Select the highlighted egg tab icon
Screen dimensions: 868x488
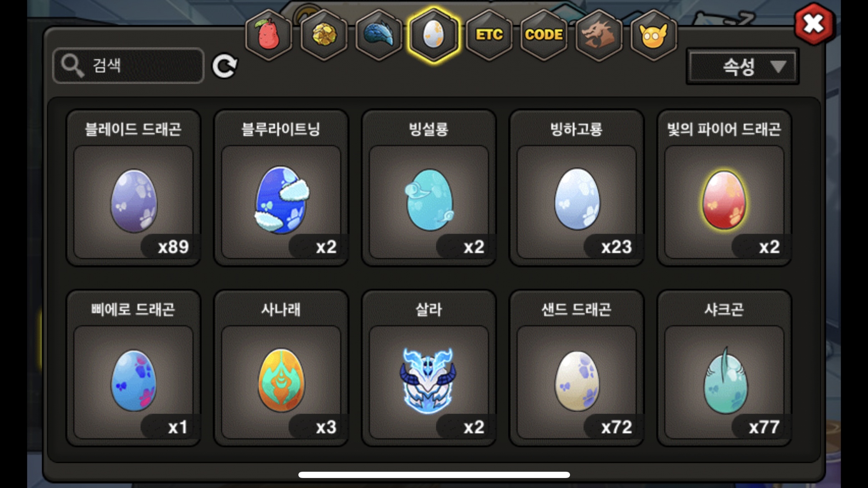point(434,35)
